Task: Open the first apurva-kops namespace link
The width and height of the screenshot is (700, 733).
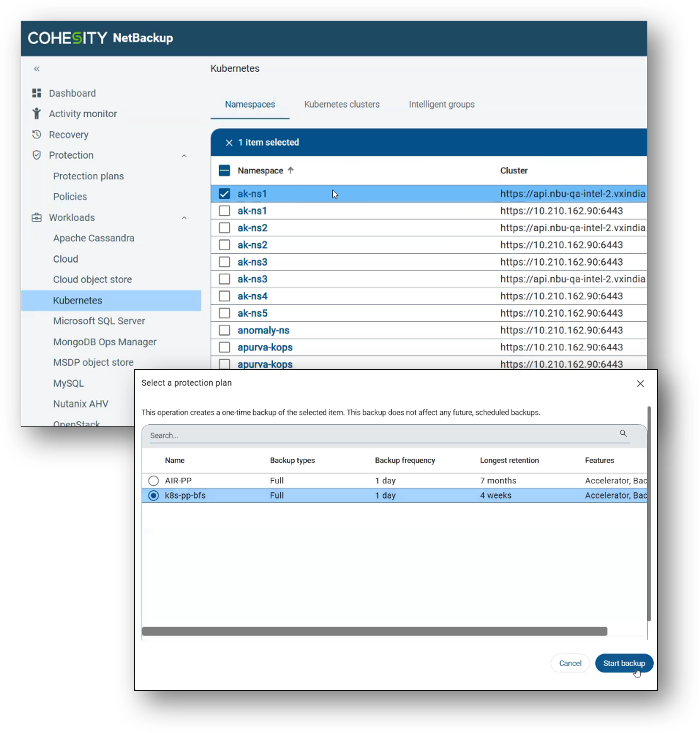Action: coord(265,347)
